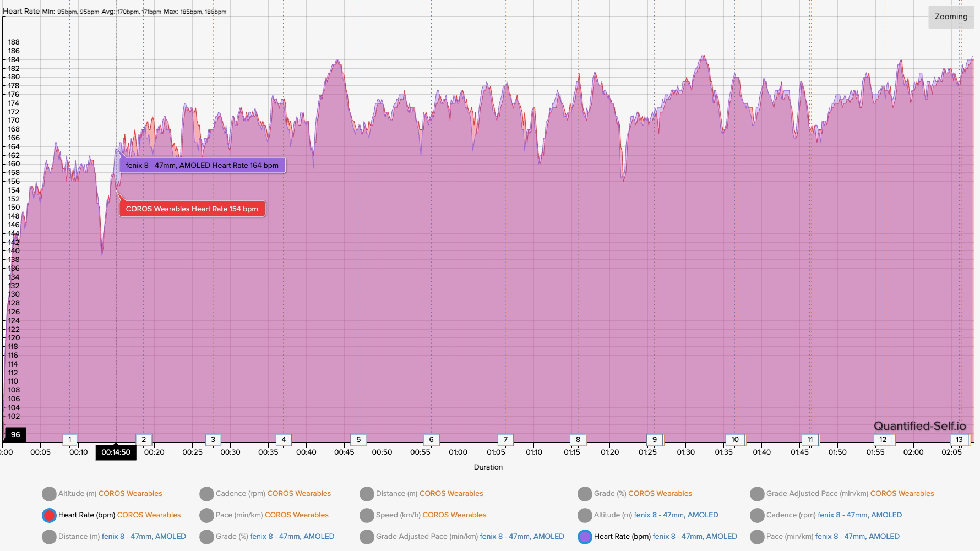Select lap marker 4 on timeline

click(x=284, y=440)
